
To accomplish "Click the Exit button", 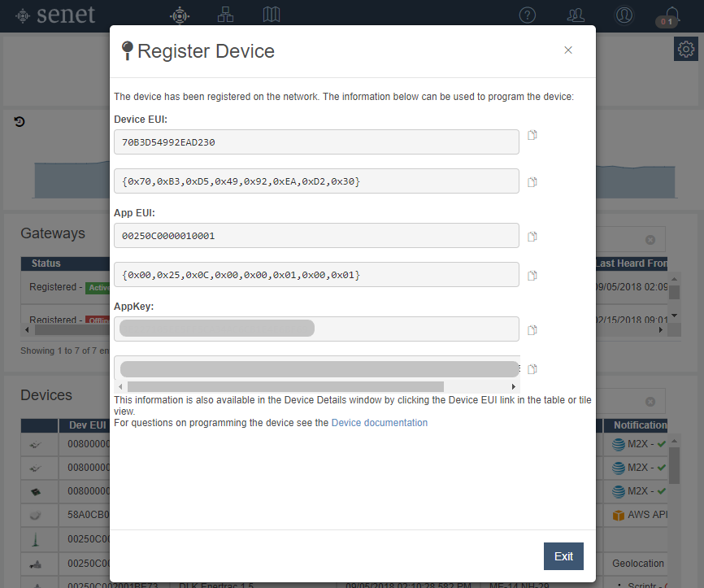I will click(563, 556).
